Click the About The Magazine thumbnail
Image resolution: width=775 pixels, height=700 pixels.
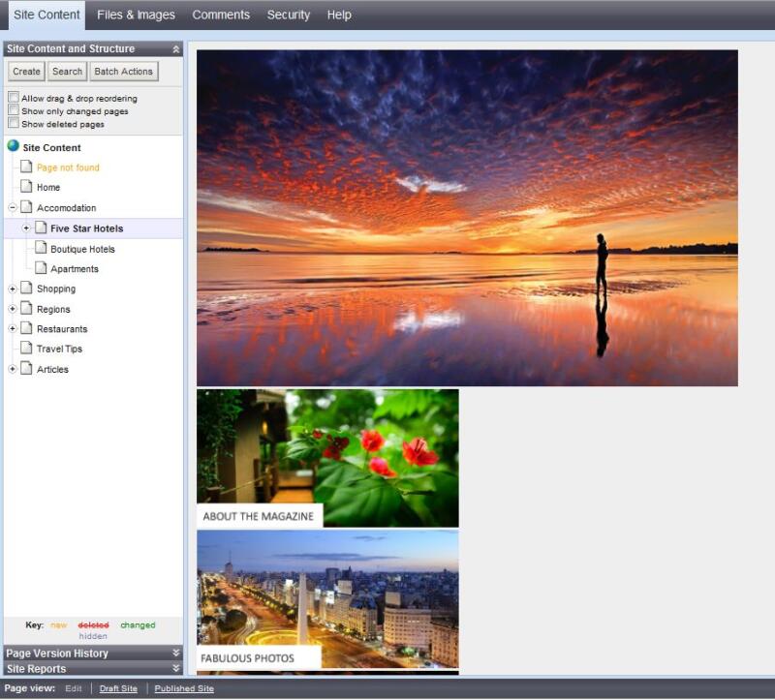pyautogui.click(x=327, y=458)
